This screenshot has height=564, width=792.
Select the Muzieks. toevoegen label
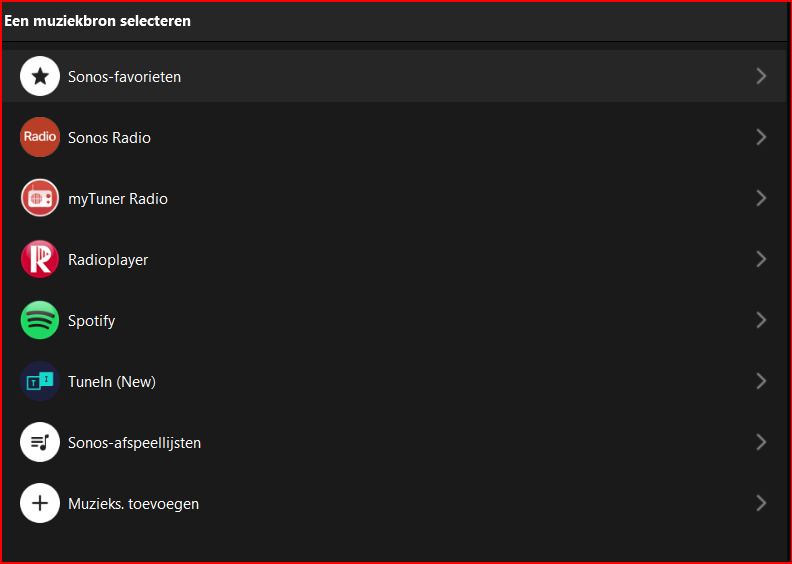pyautogui.click(x=133, y=504)
